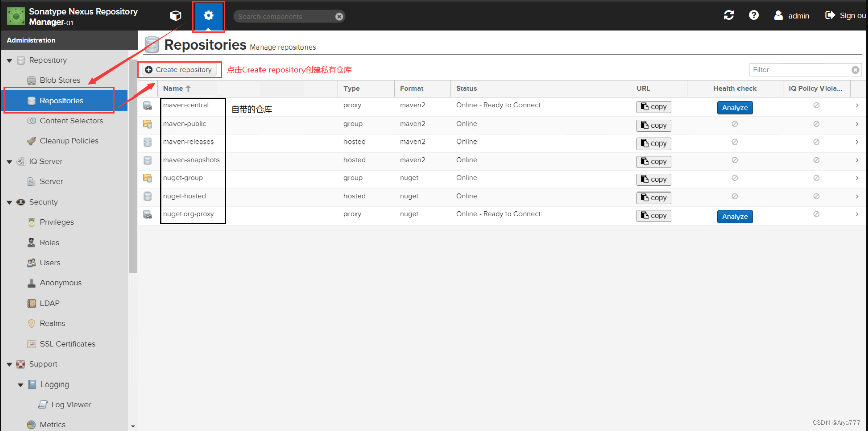Click Create repository button
The image size is (868, 431).
pyautogui.click(x=179, y=70)
